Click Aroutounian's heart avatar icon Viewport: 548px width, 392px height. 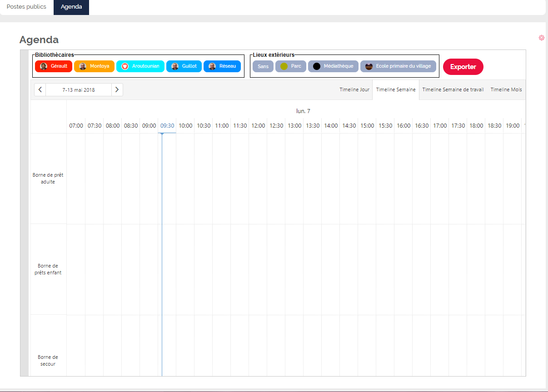(125, 66)
